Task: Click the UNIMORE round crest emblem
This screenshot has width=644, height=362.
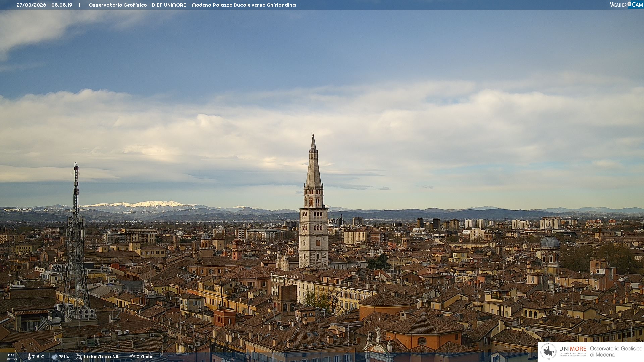Action: [x=549, y=351]
